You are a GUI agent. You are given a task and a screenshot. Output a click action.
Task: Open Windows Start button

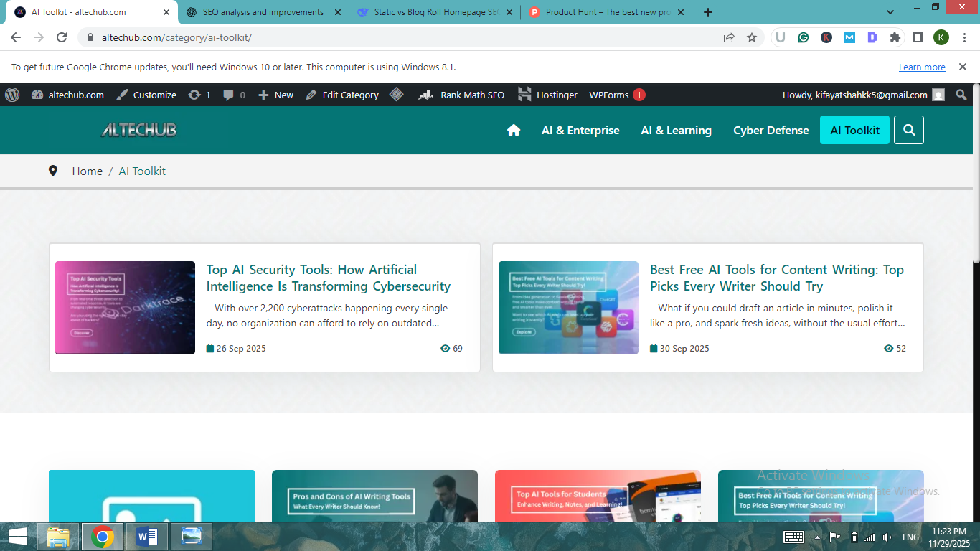(x=18, y=537)
